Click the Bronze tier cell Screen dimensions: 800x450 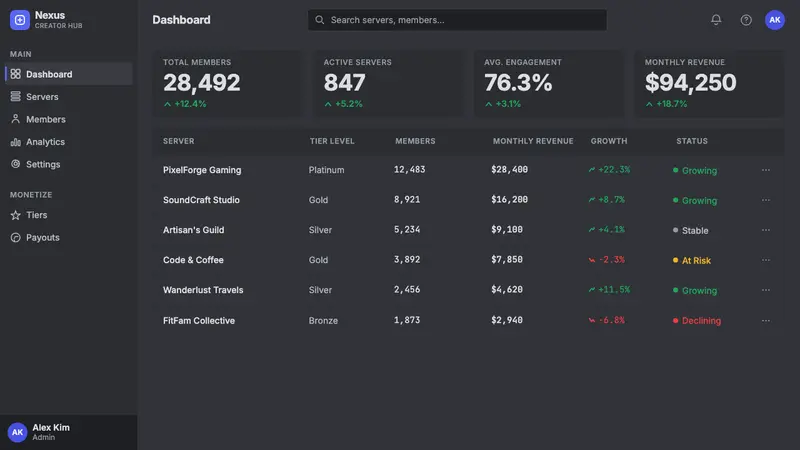coord(323,321)
